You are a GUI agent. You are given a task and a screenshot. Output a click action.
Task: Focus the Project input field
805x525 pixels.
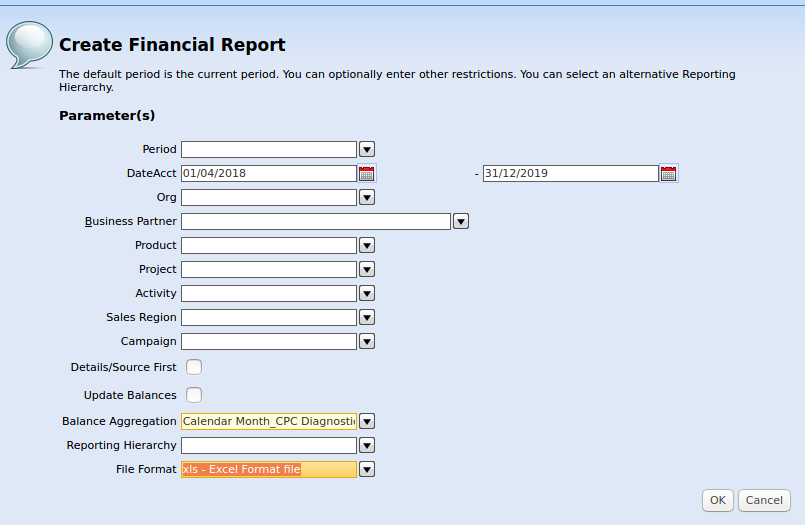(x=269, y=269)
